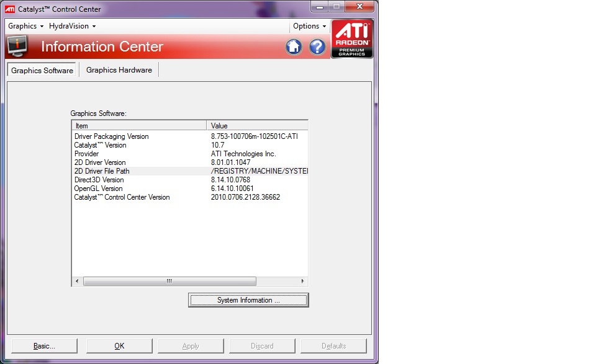This screenshot has width=596, height=364.
Task: Select the OpenGL Version row
Action: pos(190,189)
